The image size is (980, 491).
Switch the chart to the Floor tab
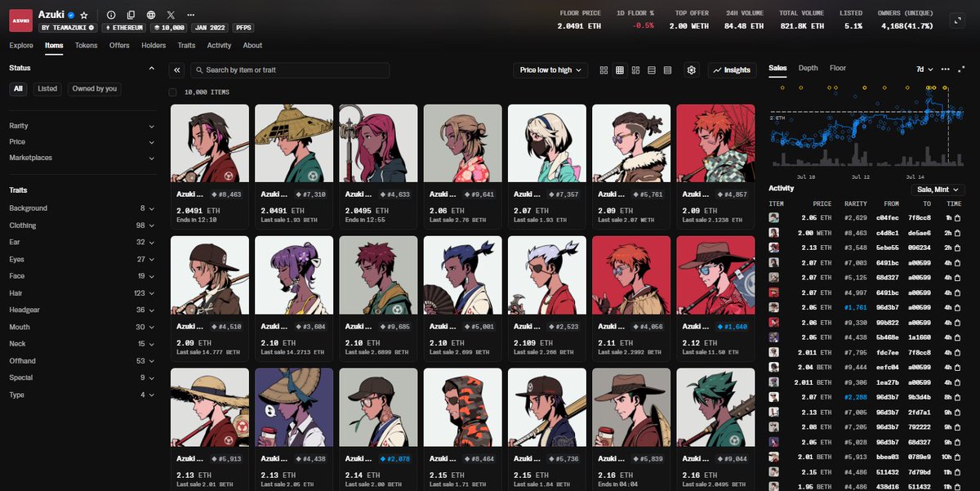tap(837, 68)
